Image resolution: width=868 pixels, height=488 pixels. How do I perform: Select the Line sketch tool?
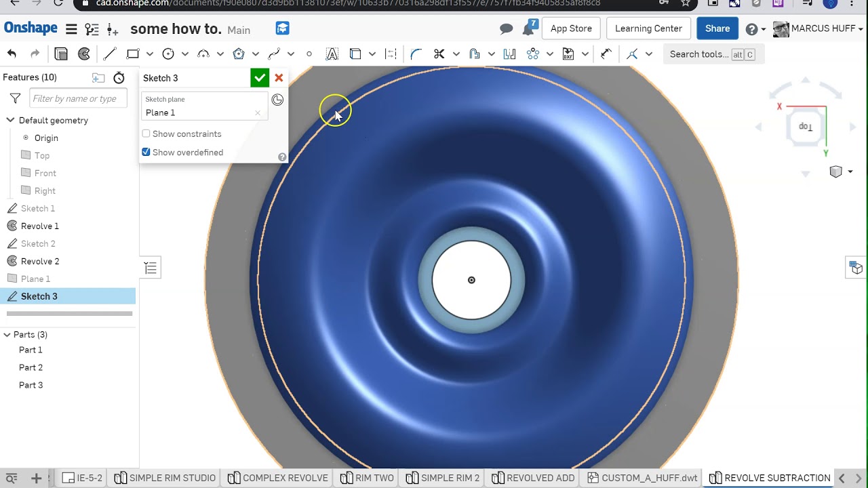tap(110, 54)
